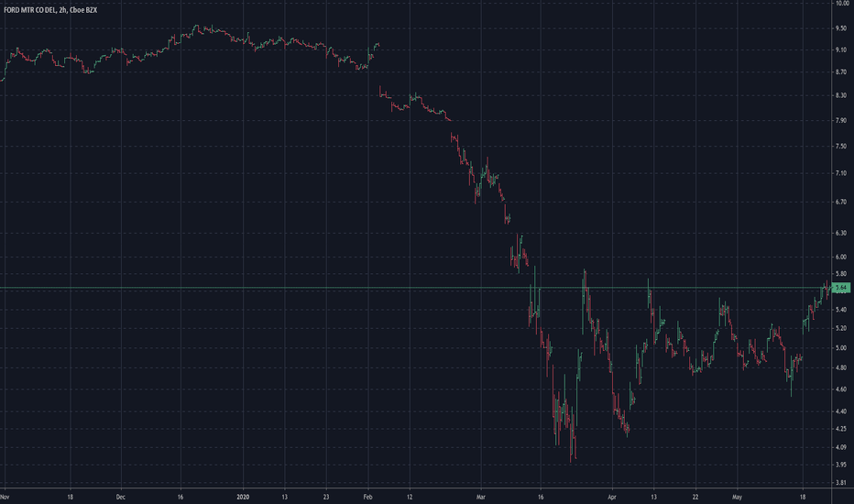Click the 5.00 price axis label
The height and width of the screenshot is (504, 854).
(x=841, y=347)
